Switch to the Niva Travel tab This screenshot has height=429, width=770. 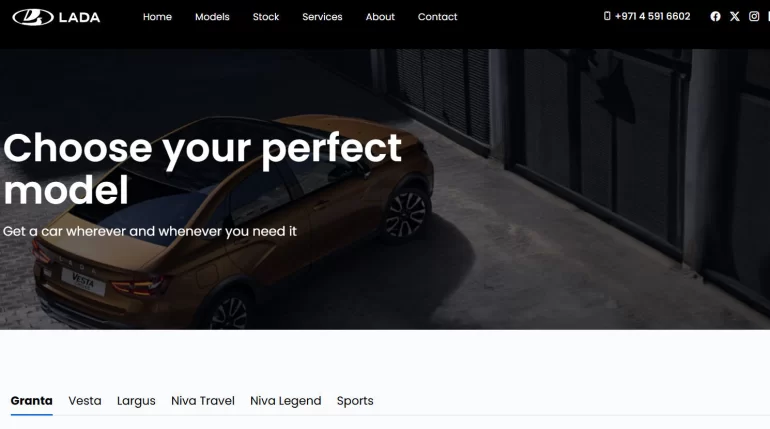tap(203, 401)
